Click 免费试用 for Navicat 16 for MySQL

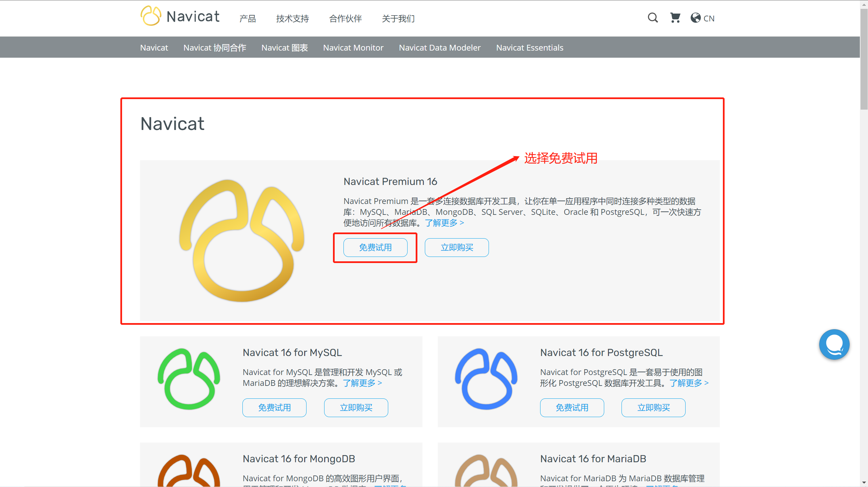274,407
